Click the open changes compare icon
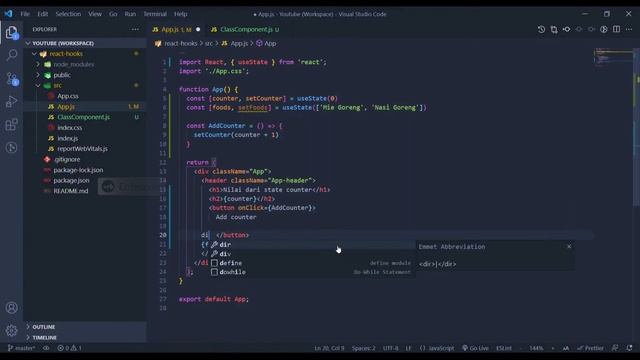 (554, 29)
